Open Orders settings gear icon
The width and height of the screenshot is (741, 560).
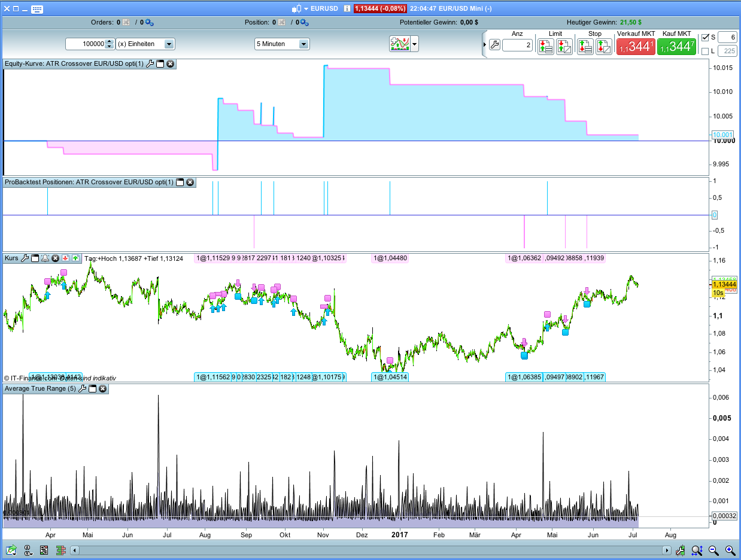click(149, 23)
